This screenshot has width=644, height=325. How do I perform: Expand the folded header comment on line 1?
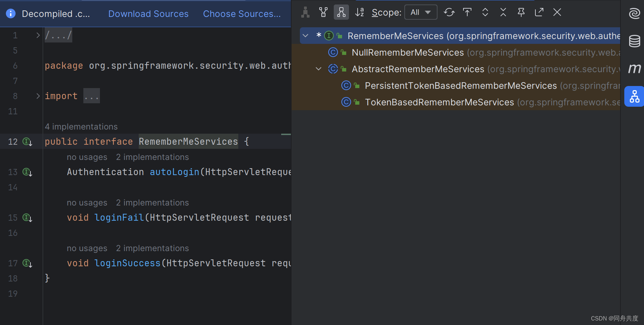[x=38, y=35]
